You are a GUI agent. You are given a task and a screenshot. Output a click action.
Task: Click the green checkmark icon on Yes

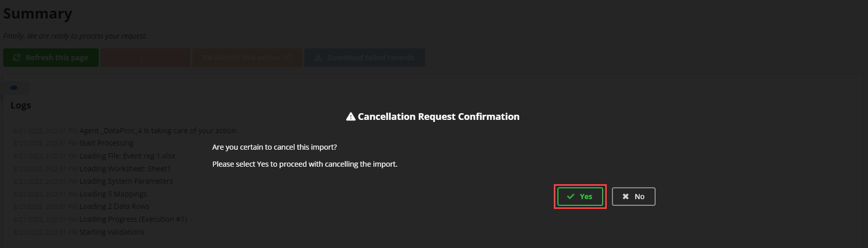coord(570,197)
